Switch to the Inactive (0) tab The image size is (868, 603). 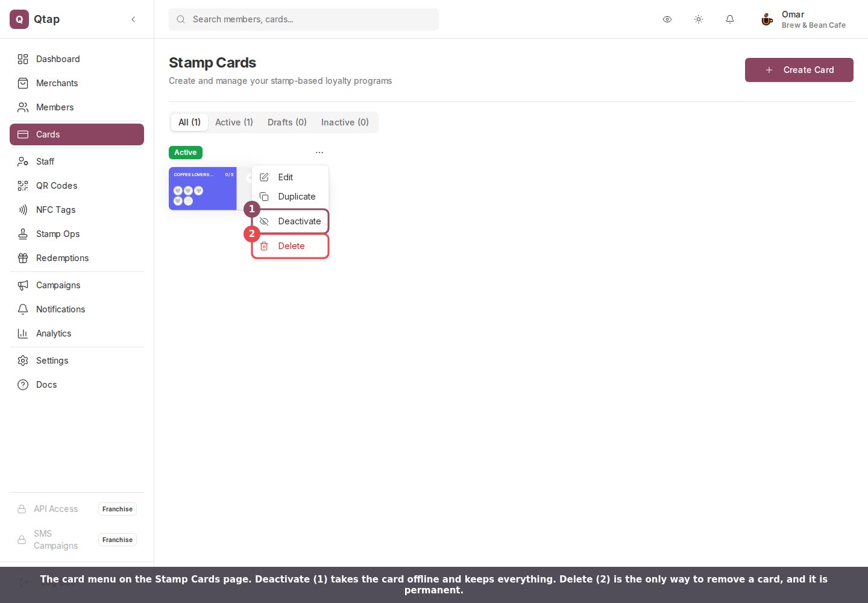coord(345,122)
